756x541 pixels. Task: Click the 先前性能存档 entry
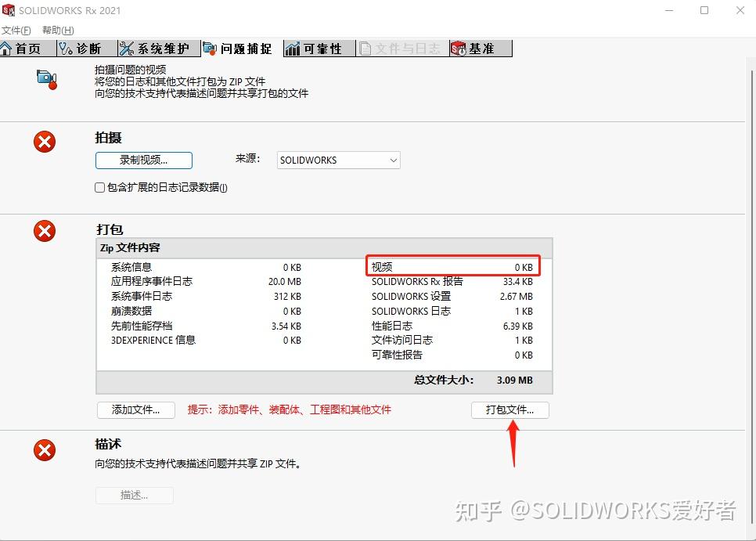142,326
